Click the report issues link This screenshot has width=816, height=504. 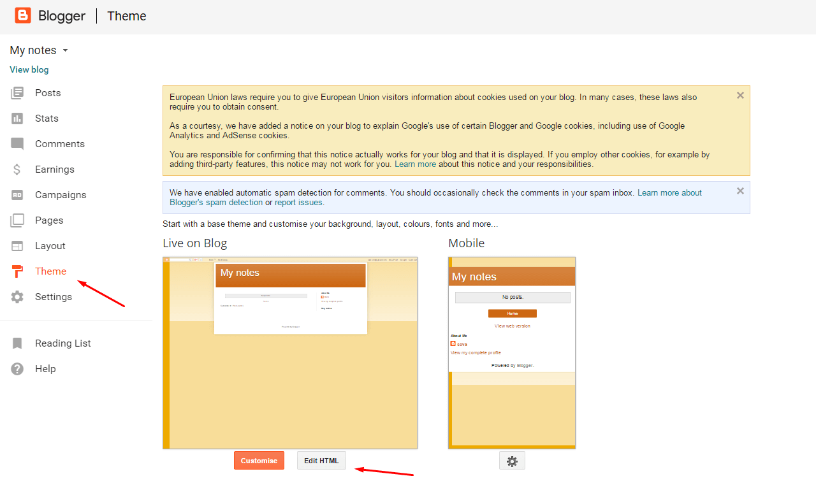[x=299, y=203]
